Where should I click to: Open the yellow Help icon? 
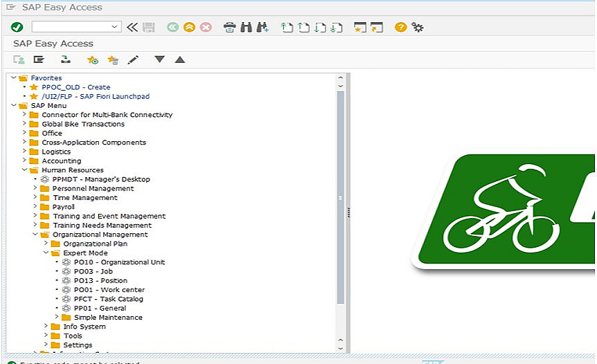(x=400, y=27)
